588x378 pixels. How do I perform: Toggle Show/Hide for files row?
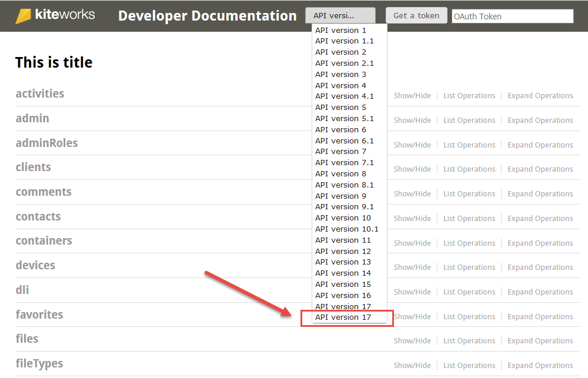[412, 341]
